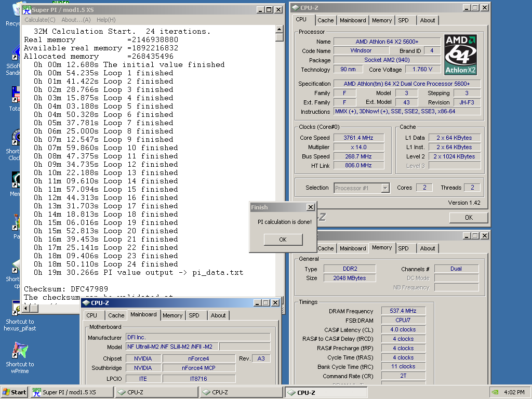Click the top CPU-Z window title icon
Image resolution: width=532 pixels, height=399 pixels.
296,7
